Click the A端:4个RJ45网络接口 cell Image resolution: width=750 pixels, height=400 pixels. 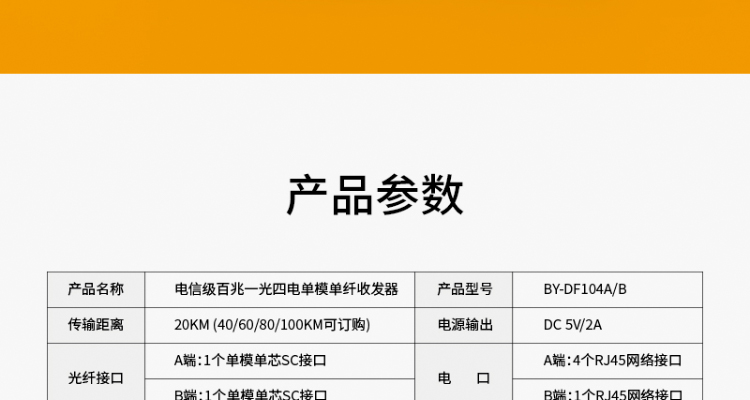coord(612,361)
